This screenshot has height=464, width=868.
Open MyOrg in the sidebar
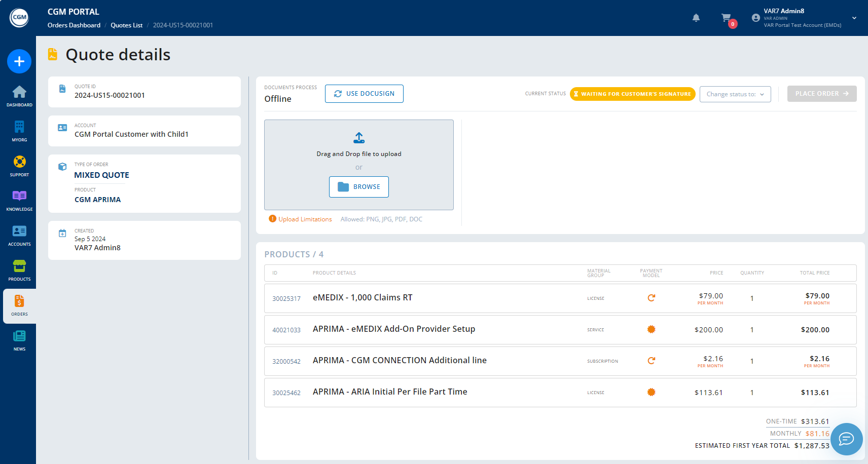point(19,130)
